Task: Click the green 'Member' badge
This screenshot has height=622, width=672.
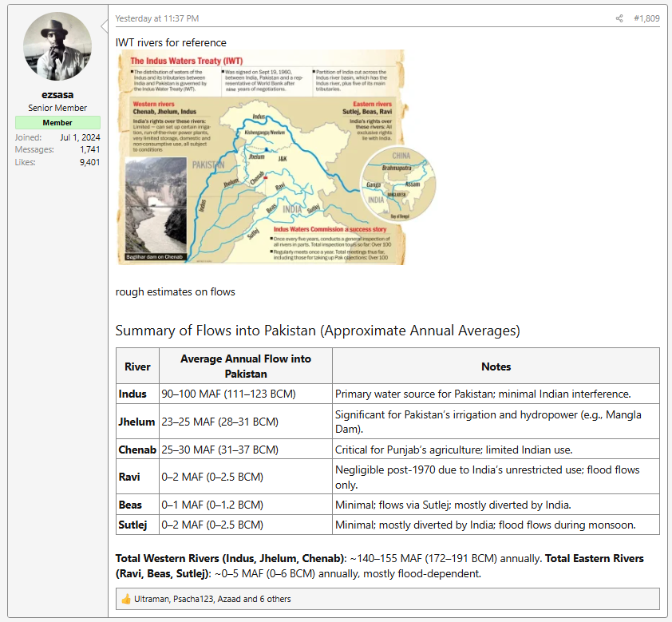Action: tap(57, 123)
